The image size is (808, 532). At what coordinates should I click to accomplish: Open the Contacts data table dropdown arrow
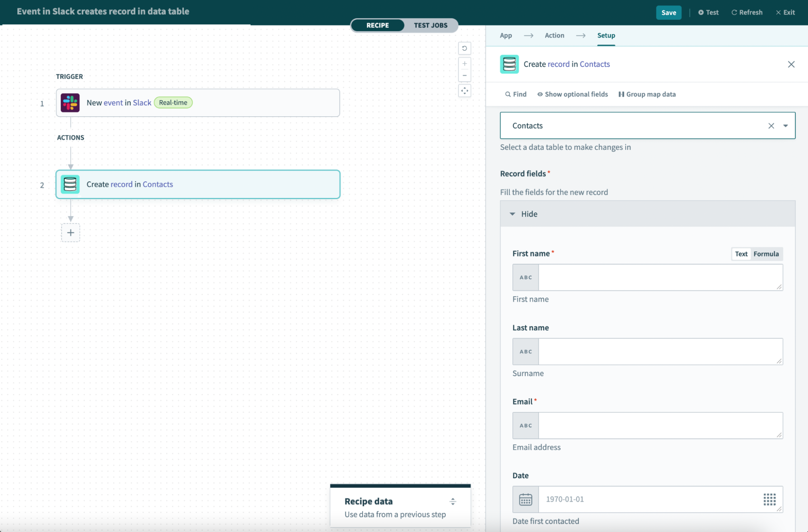click(x=785, y=126)
